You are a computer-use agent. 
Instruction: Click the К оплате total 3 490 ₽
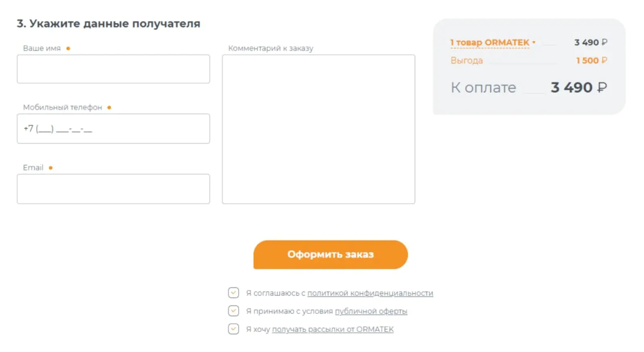point(579,87)
